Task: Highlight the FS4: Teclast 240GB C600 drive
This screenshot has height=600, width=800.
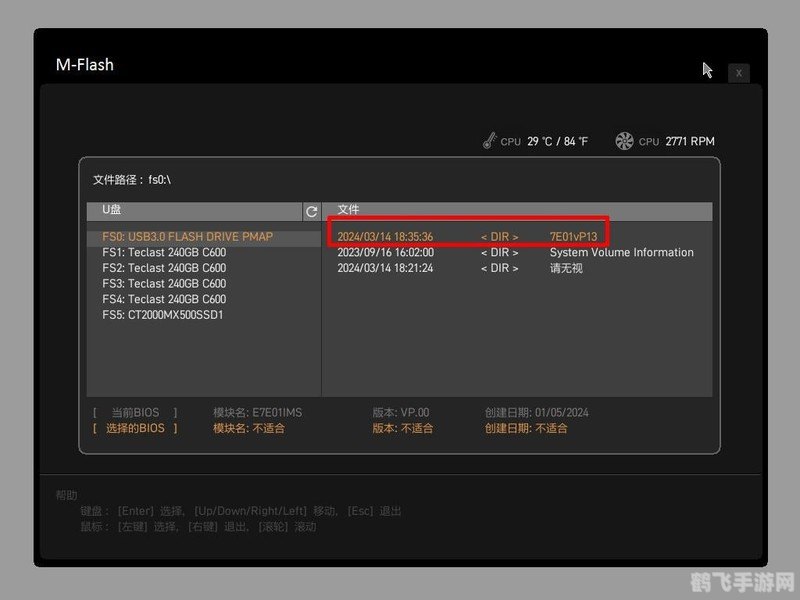Action: tap(164, 299)
